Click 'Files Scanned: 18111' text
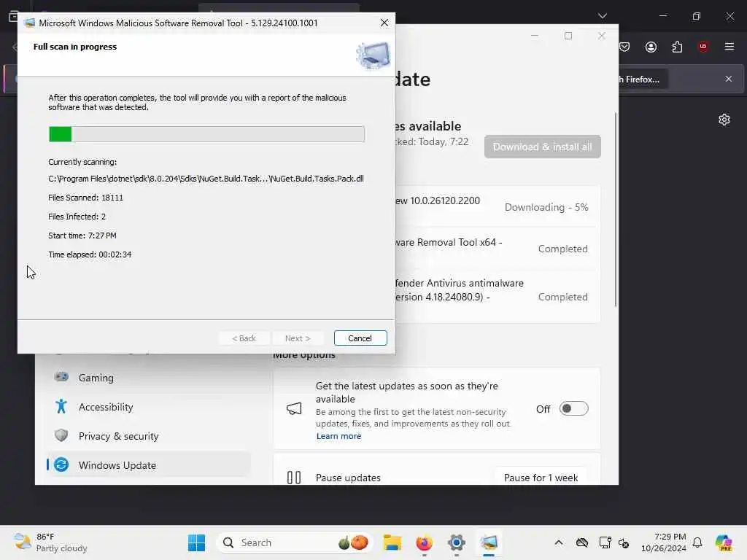Screen dimensions: 747x560 (86, 198)
